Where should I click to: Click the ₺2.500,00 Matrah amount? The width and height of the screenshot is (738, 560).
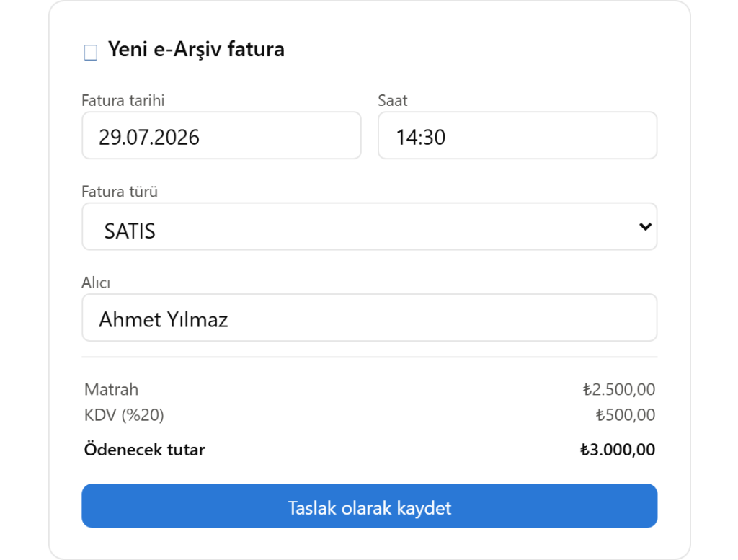point(618,390)
